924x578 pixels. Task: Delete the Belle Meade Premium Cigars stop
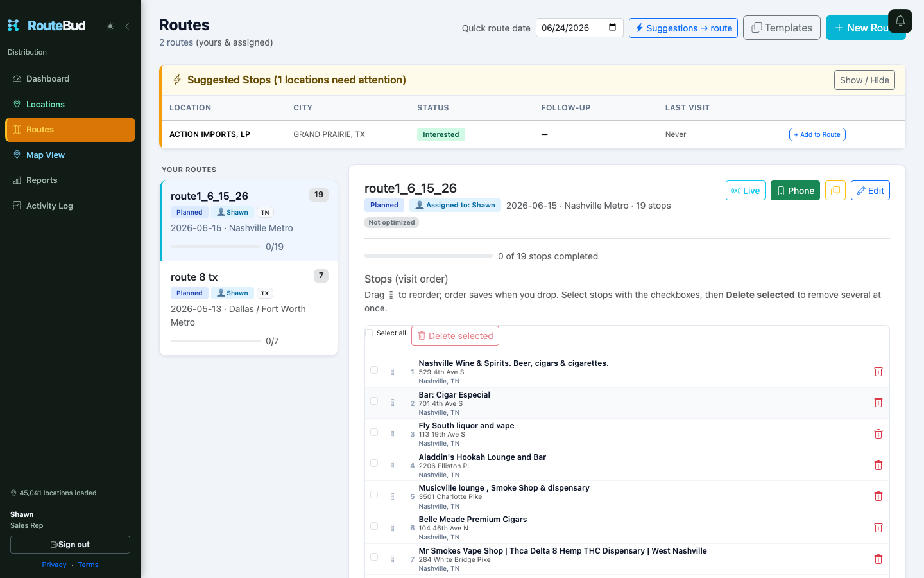[878, 527]
